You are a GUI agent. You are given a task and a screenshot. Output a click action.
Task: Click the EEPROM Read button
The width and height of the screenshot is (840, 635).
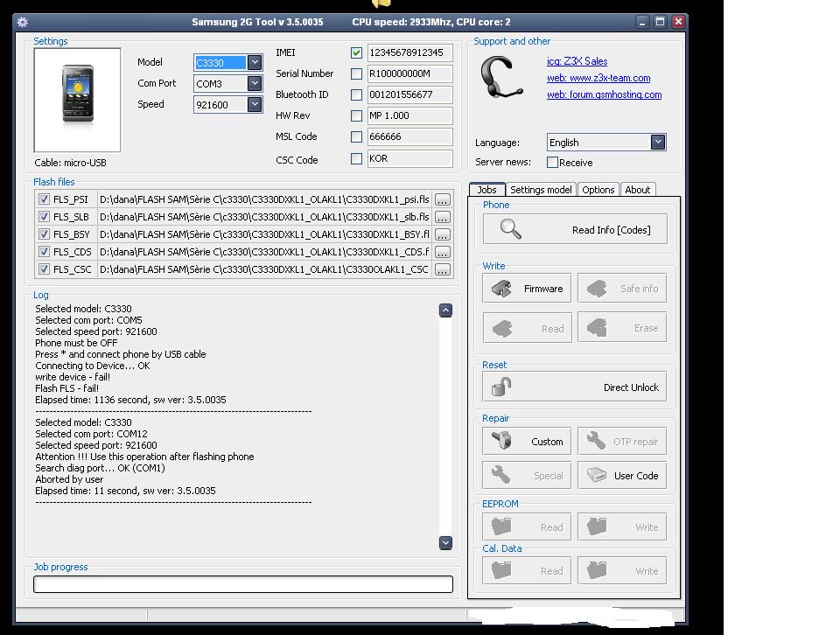(x=527, y=527)
